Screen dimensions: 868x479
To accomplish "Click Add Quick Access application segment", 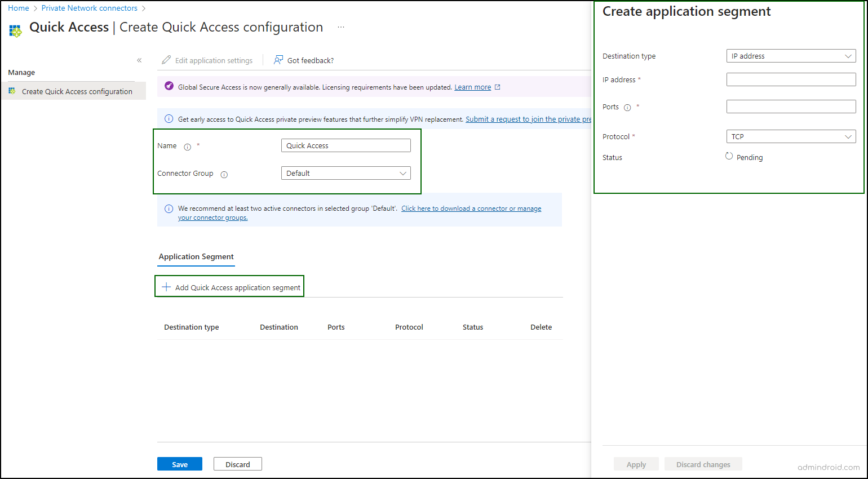I will pos(229,287).
